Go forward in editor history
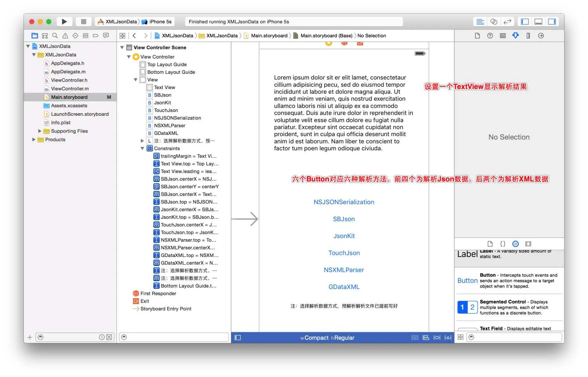Screen dimensions: 588x377 coord(146,36)
